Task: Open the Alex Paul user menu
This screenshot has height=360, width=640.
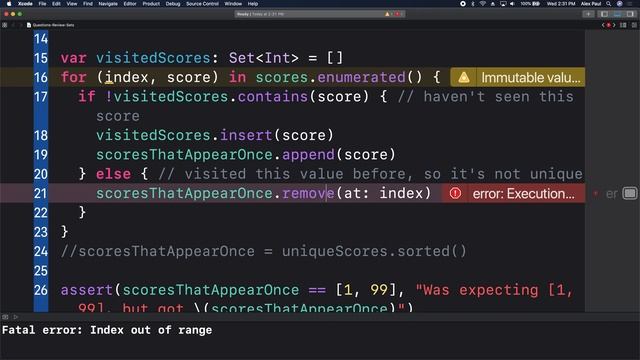Action: 591,4
